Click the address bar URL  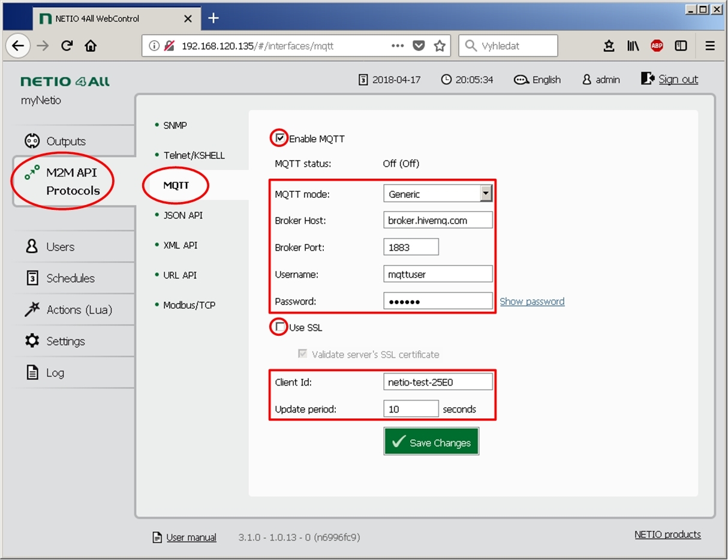[x=257, y=46]
